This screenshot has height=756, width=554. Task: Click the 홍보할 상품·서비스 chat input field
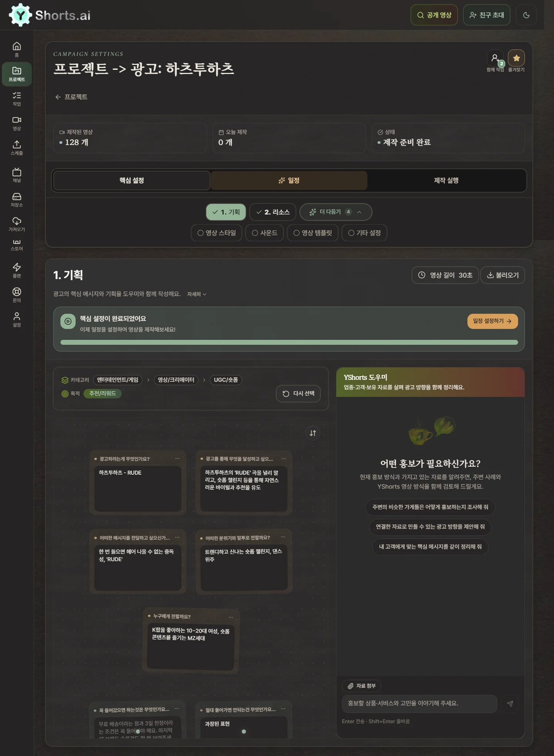click(x=419, y=704)
